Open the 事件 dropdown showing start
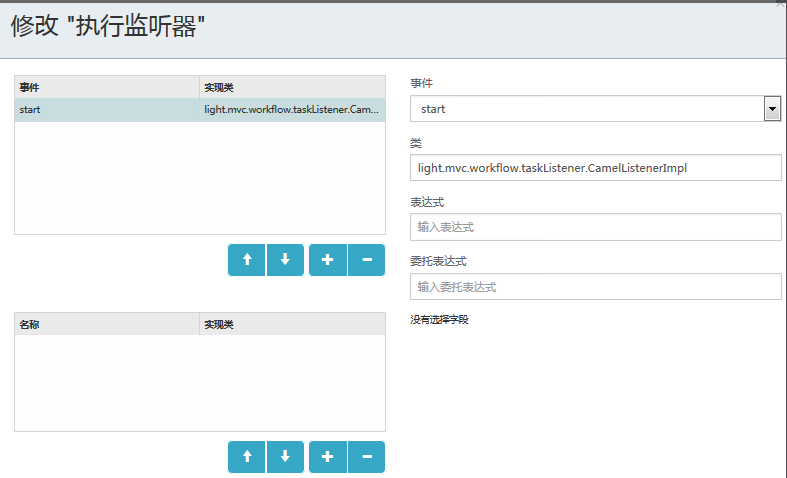This screenshot has width=787, height=478. pos(595,108)
